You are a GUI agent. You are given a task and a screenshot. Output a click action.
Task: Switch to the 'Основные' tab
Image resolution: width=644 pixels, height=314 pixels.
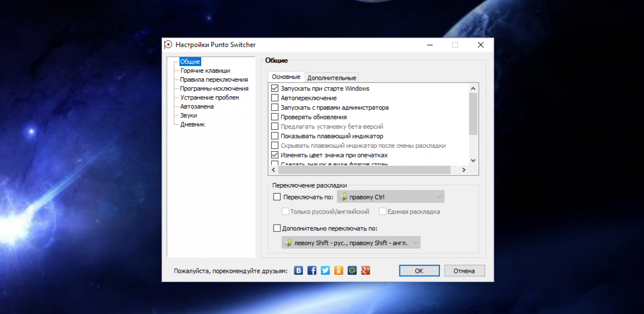pos(286,77)
